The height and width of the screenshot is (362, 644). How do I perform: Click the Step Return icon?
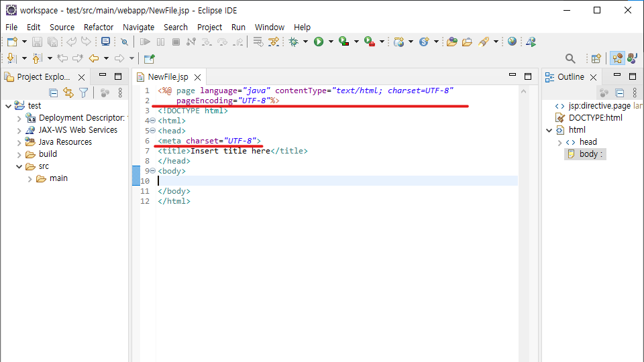[237, 42]
